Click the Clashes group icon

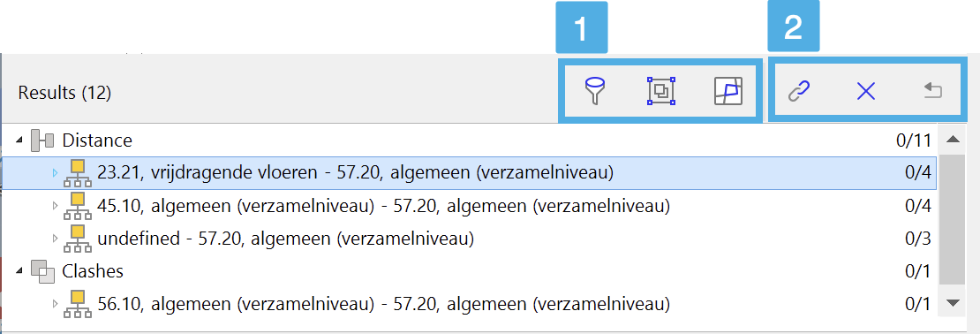pos(42,271)
